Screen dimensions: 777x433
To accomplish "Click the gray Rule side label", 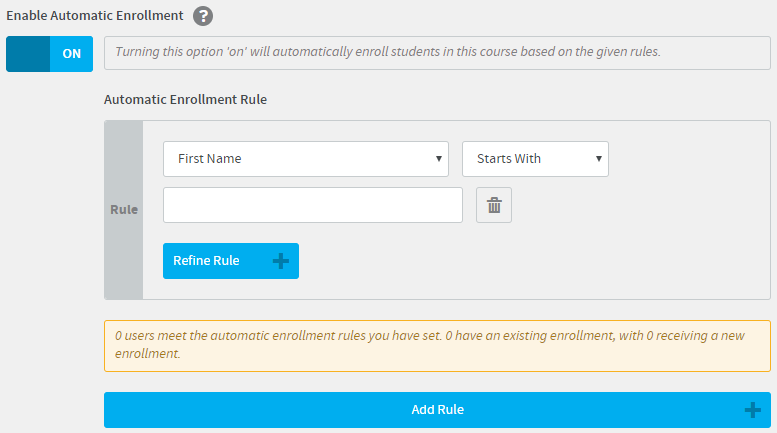I will pyautogui.click(x=124, y=210).
